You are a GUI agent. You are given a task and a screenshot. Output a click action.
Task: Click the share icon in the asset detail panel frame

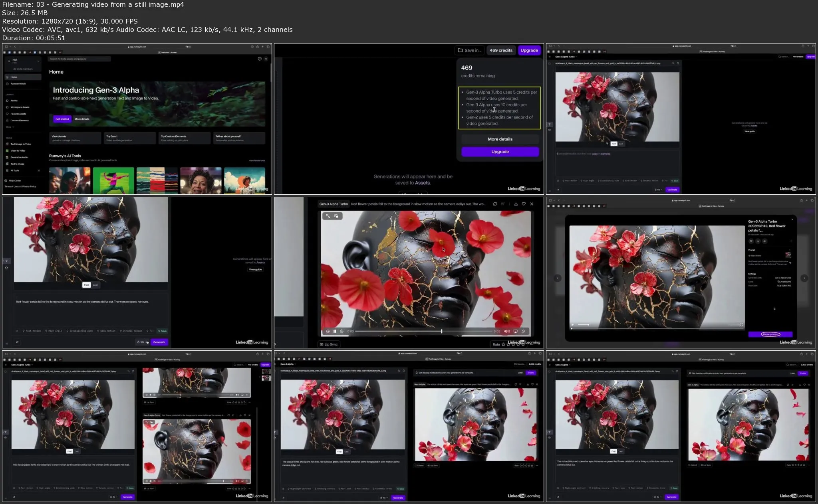pyautogui.click(x=764, y=241)
